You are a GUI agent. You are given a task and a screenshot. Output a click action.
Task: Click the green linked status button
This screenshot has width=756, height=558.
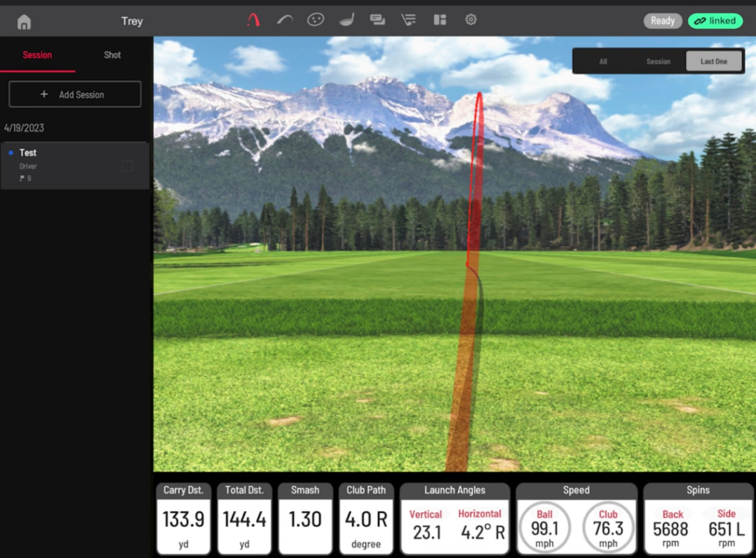[x=715, y=21]
